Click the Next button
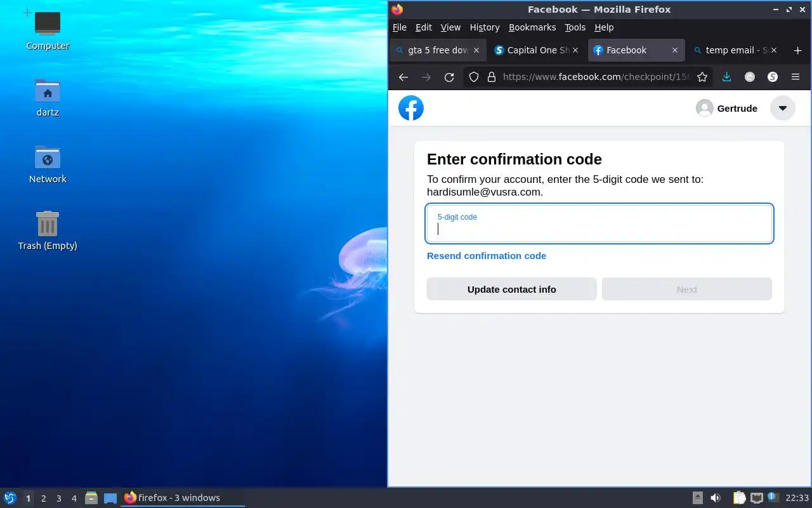The height and width of the screenshot is (508, 812). pos(686,289)
